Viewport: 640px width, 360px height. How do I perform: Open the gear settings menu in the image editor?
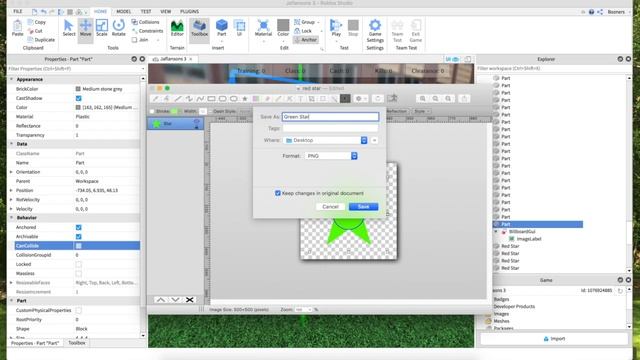[360, 99]
